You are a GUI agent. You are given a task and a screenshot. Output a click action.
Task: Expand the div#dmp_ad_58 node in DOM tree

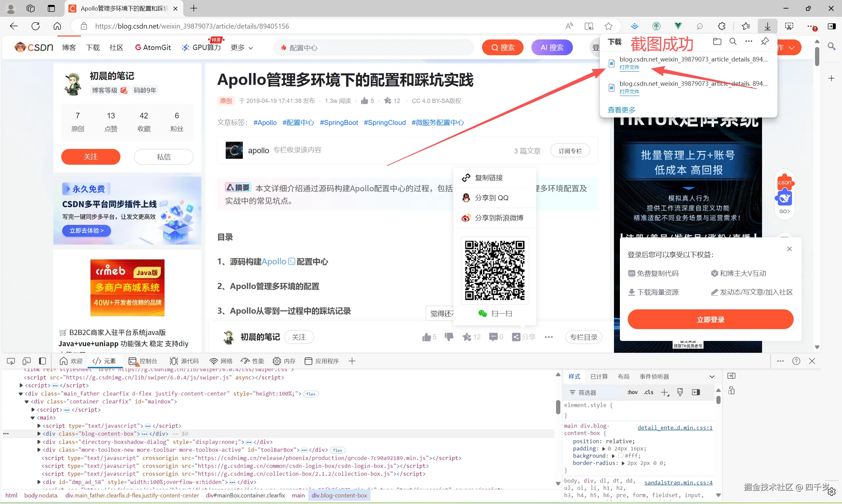click(38, 482)
